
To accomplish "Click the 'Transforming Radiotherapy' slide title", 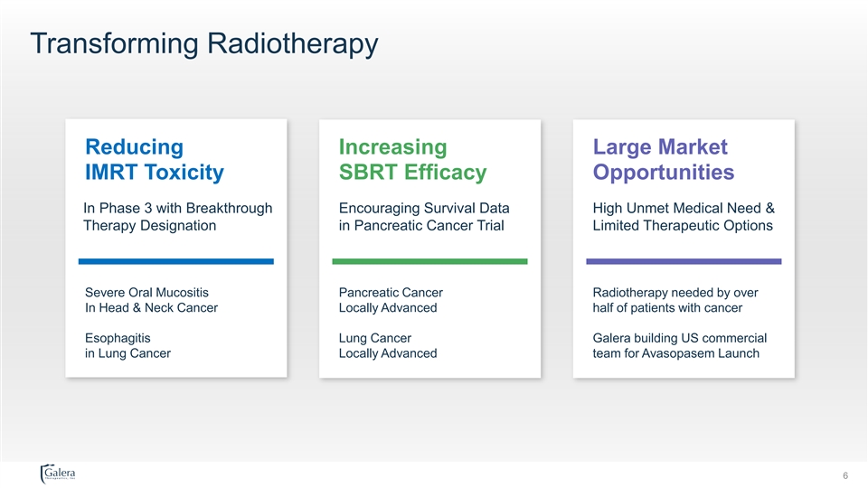I will pyautogui.click(x=203, y=43).
